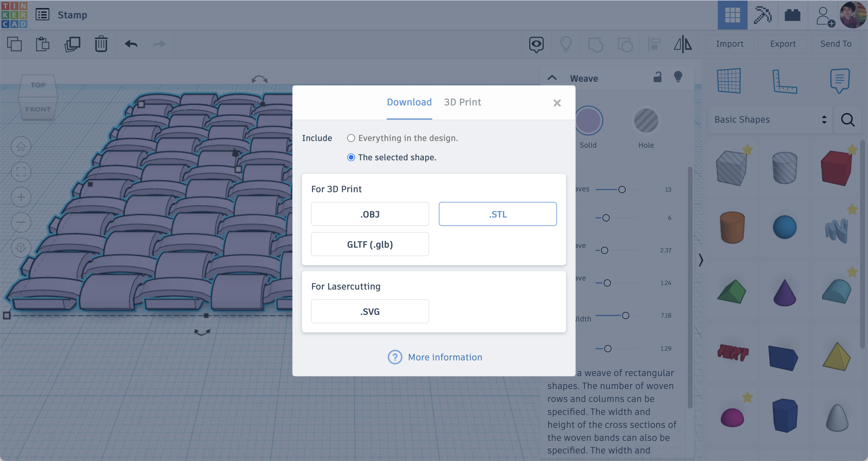Switch to the 3D Print tab

click(462, 102)
